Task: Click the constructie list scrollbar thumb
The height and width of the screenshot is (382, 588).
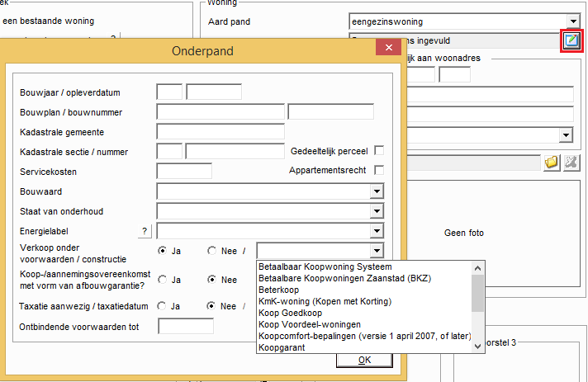Action: (x=477, y=293)
